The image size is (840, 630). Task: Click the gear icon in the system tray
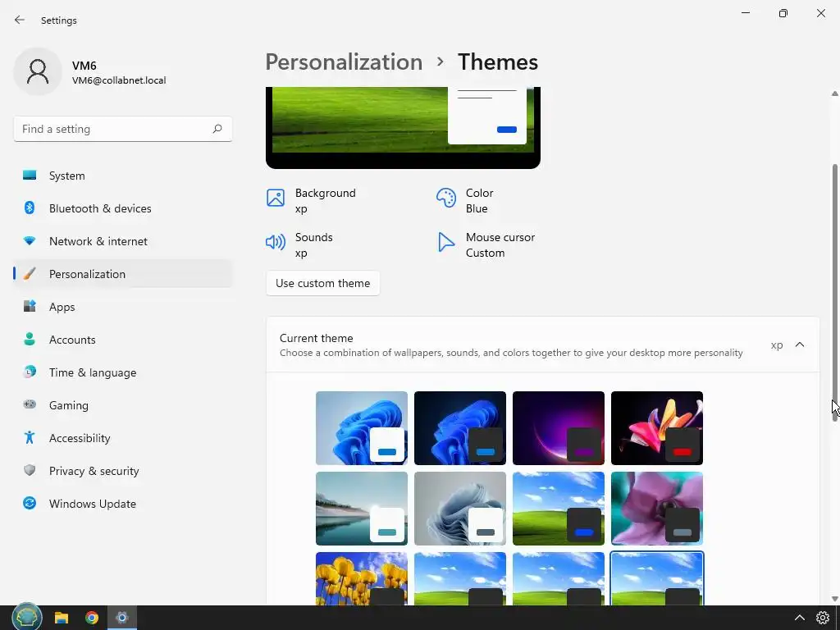[x=822, y=618]
